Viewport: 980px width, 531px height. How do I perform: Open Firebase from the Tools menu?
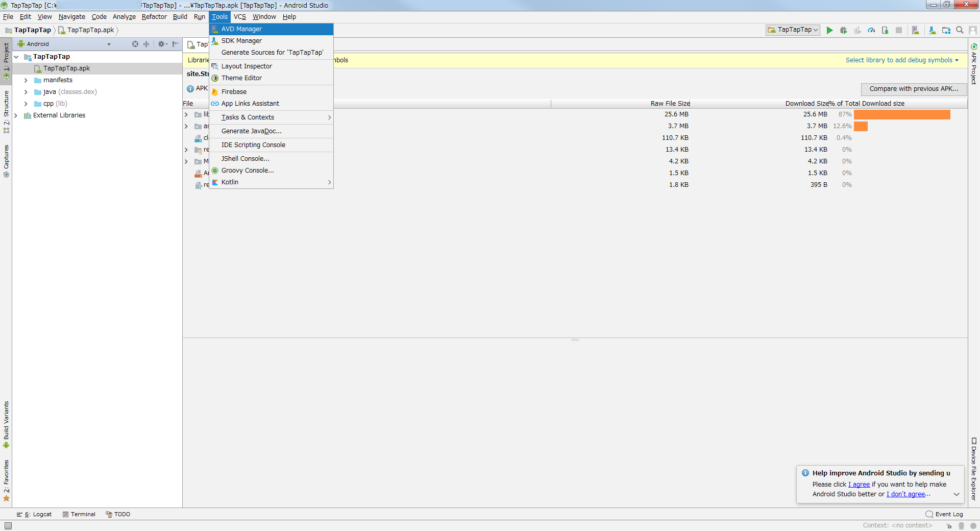pos(271,92)
